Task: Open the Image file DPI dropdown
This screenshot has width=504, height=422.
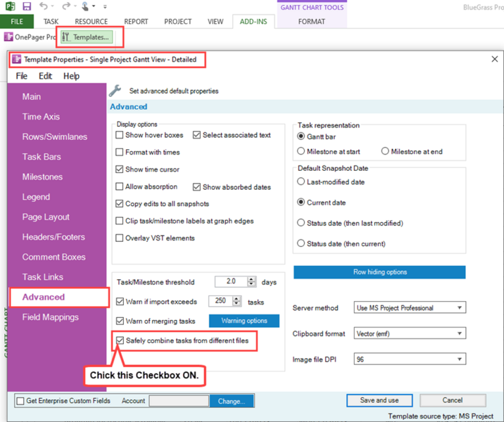Action: 410,359
